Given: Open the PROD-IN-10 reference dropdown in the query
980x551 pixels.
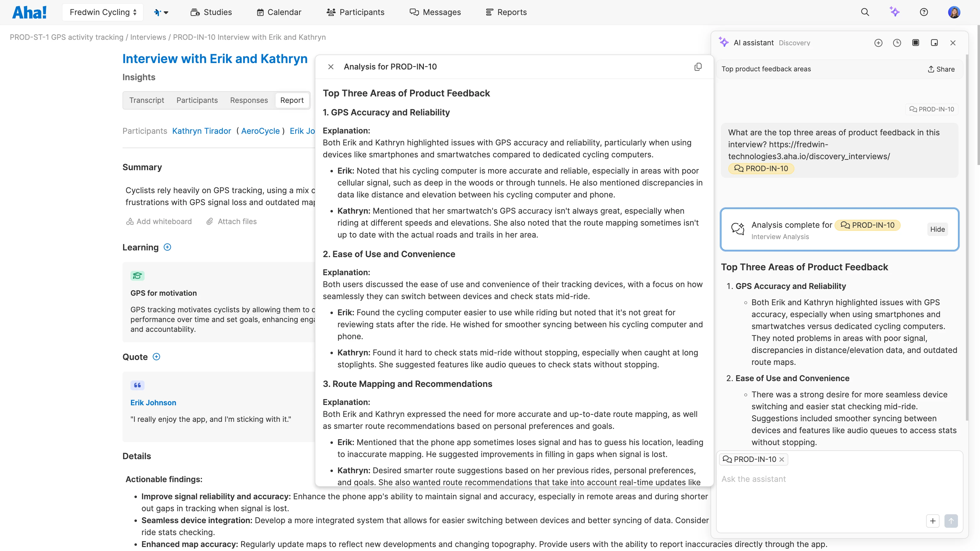Looking at the screenshot, I should [x=761, y=168].
